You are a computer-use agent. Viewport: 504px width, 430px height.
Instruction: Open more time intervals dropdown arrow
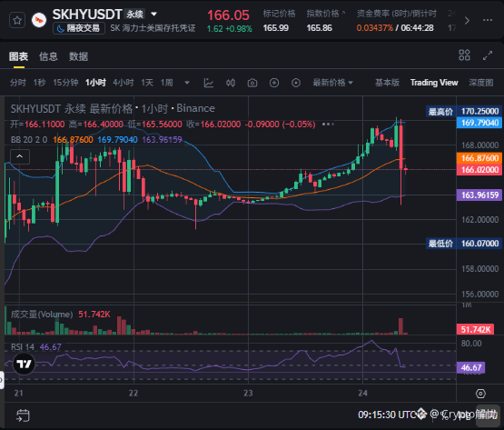[x=187, y=83]
